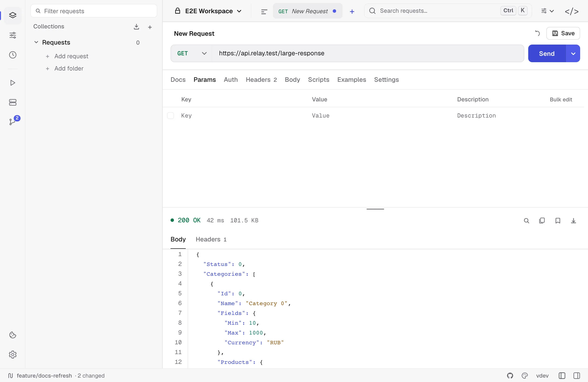Open the Environments sliders icon in sidebar
588x382 pixels.
click(x=12, y=35)
